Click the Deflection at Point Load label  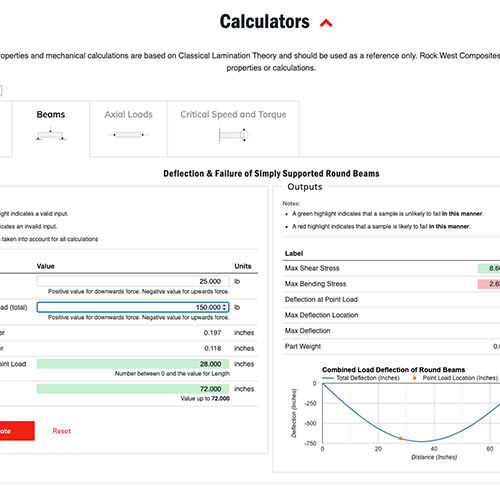(x=321, y=299)
